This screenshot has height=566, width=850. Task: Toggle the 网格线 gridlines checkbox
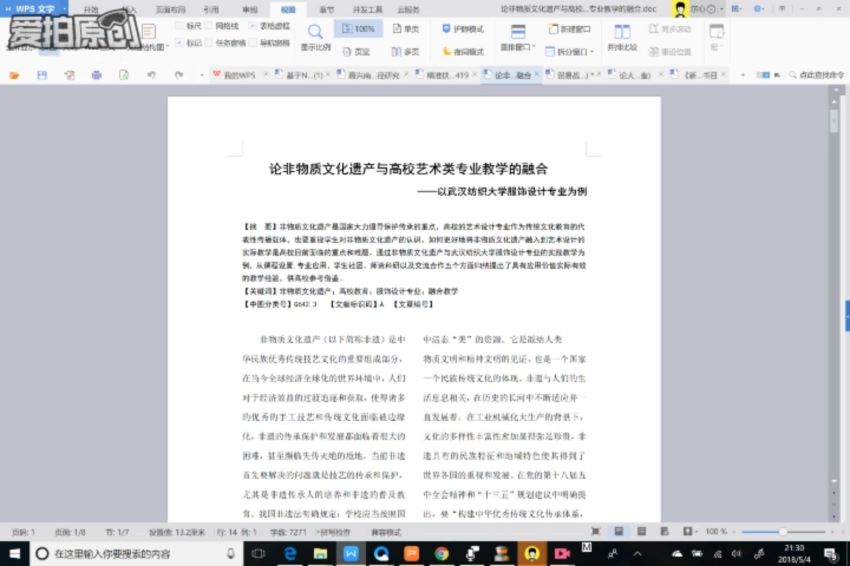(x=222, y=25)
